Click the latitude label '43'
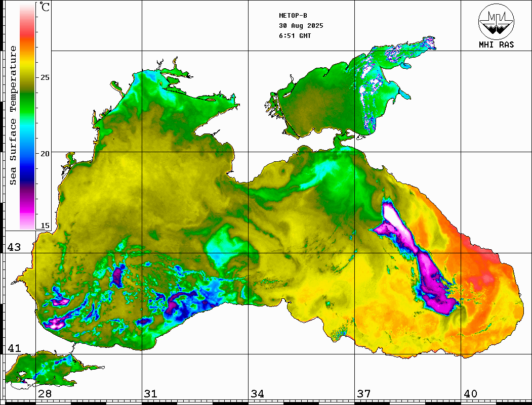Viewport: 532px width, 405px height. (x=14, y=247)
